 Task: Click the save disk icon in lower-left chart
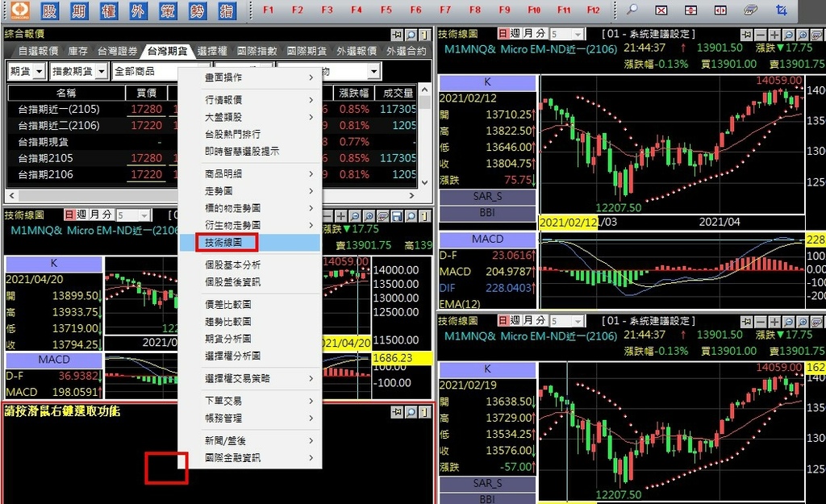(x=397, y=216)
